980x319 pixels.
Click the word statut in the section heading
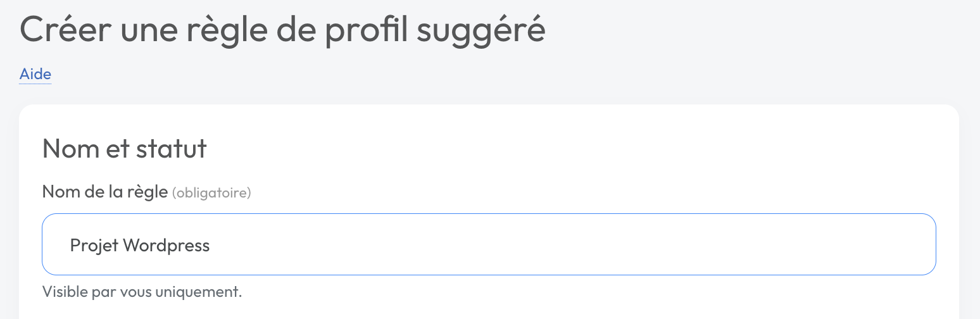coord(171,149)
